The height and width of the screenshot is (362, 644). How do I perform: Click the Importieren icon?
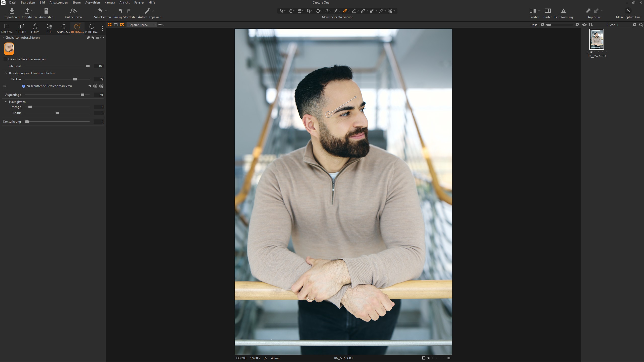pyautogui.click(x=12, y=11)
